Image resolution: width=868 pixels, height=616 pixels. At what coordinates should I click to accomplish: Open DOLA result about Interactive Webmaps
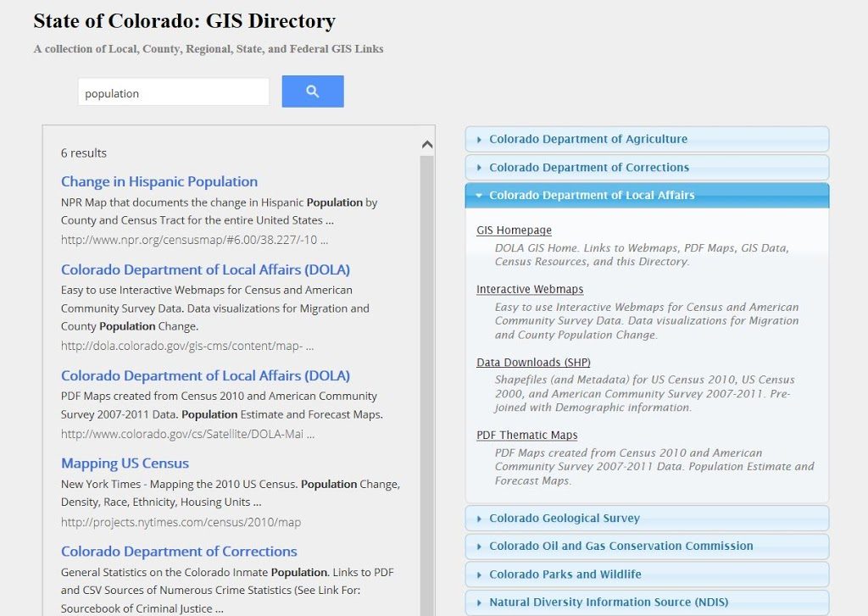(x=205, y=269)
